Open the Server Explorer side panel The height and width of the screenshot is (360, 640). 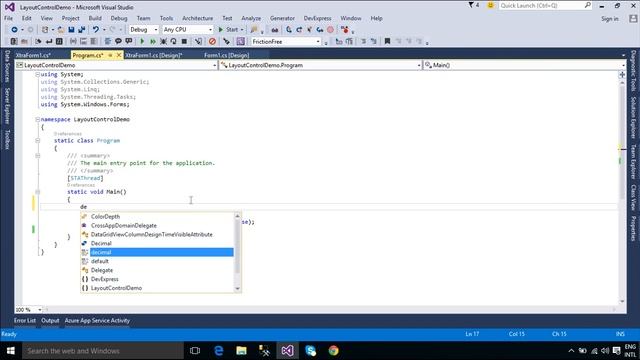tap(7, 105)
